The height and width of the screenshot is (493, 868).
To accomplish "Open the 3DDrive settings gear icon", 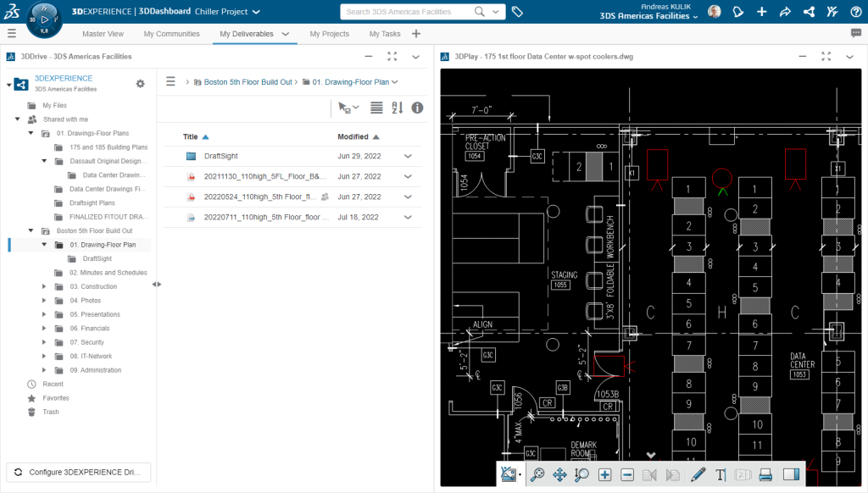I will pyautogui.click(x=140, y=83).
